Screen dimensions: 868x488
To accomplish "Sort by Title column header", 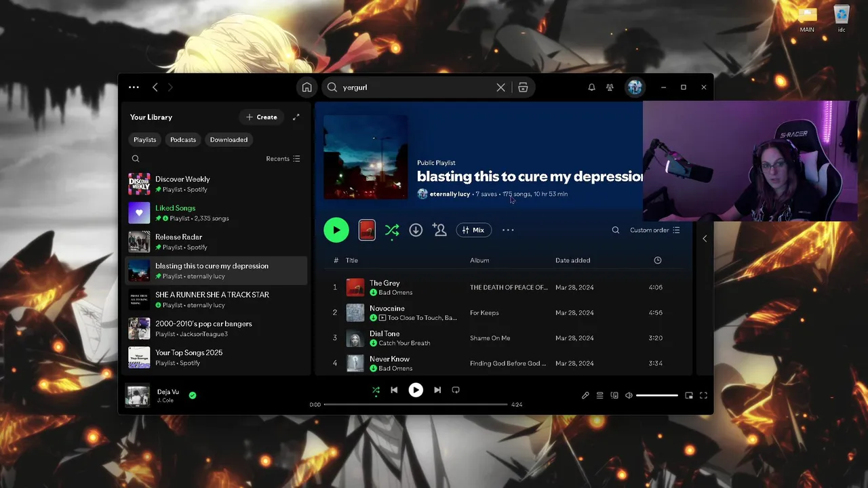I will pyautogui.click(x=351, y=260).
